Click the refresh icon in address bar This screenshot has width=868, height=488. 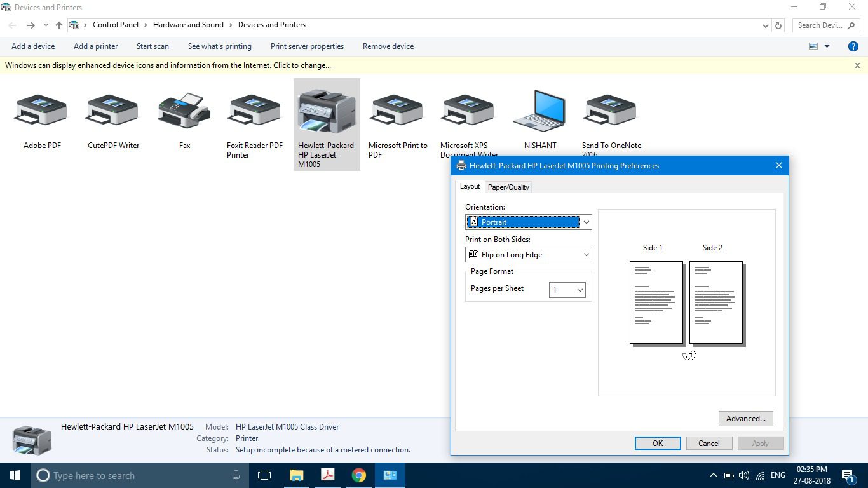778,25
